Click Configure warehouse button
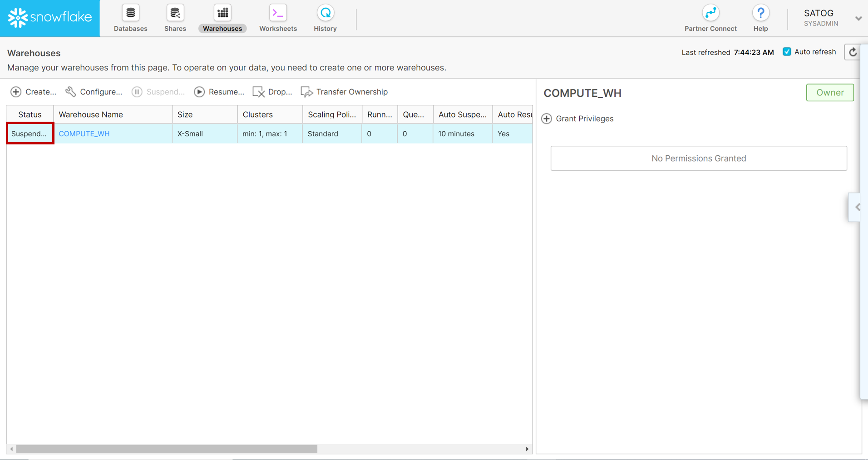 coord(94,92)
